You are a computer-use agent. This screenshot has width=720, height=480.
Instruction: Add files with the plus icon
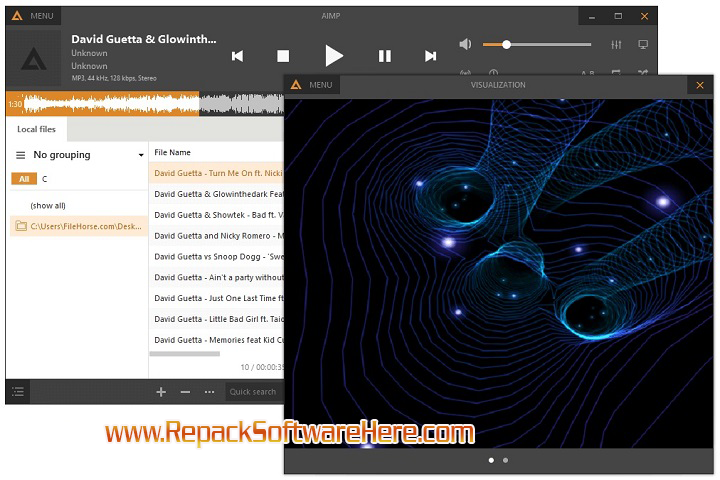click(x=161, y=392)
